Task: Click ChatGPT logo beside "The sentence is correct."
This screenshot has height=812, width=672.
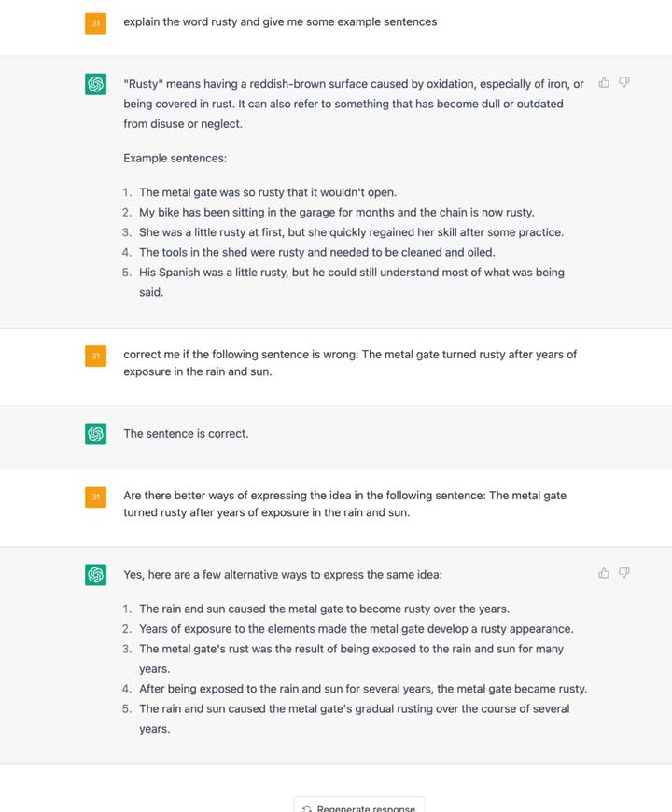Action: (x=95, y=434)
